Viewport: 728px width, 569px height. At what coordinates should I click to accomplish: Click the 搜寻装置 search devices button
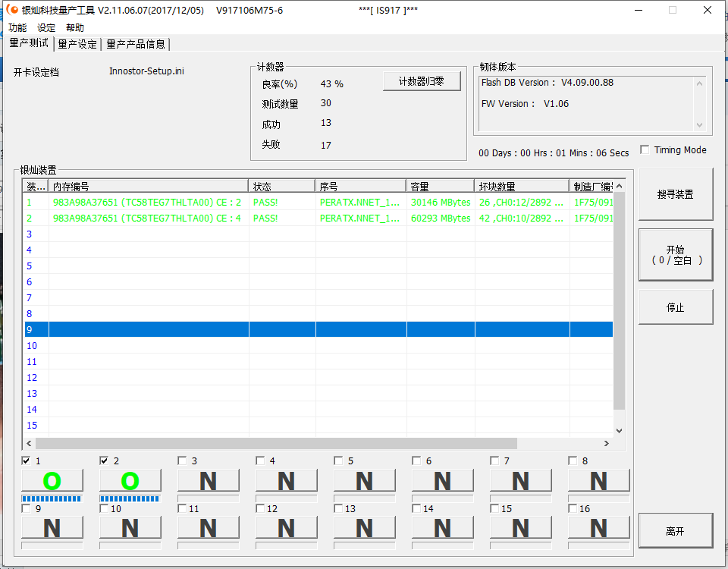[676, 194]
